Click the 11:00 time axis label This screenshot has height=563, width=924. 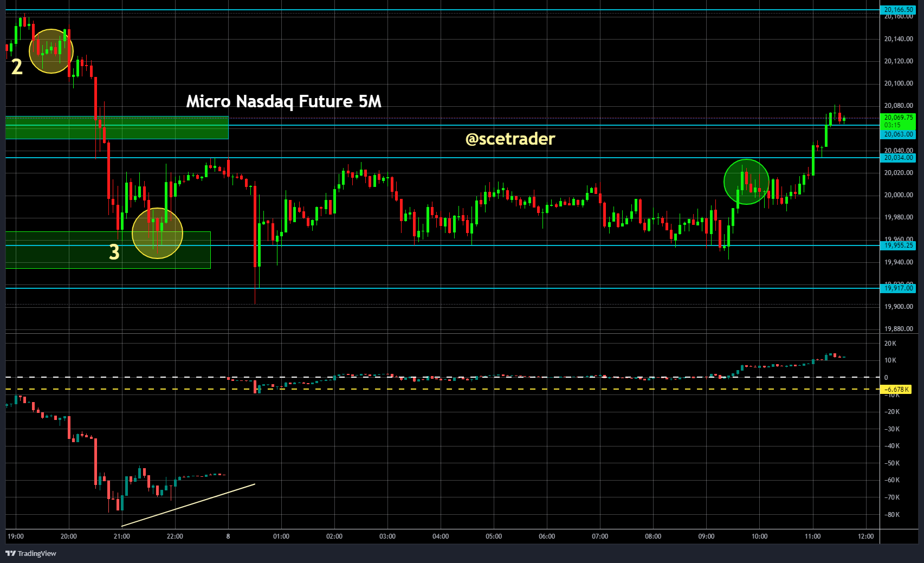(x=812, y=536)
